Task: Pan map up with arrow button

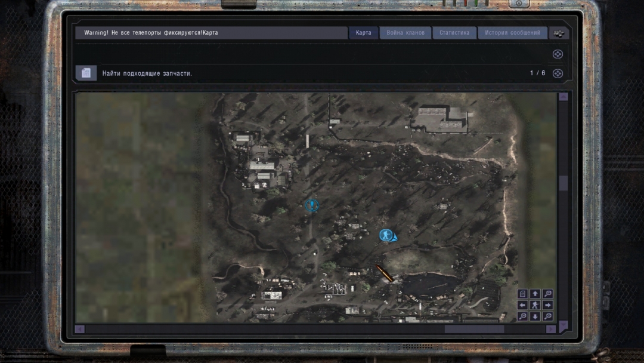Action: (535, 294)
